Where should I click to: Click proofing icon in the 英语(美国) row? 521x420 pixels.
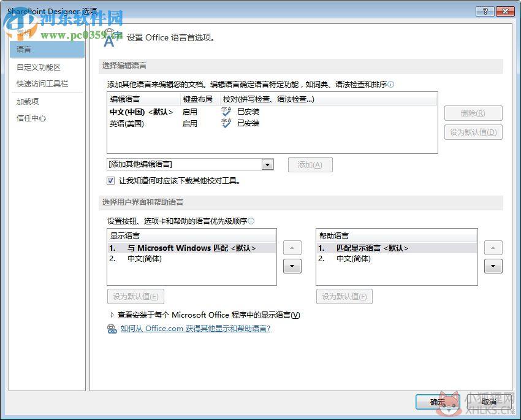tap(226, 123)
